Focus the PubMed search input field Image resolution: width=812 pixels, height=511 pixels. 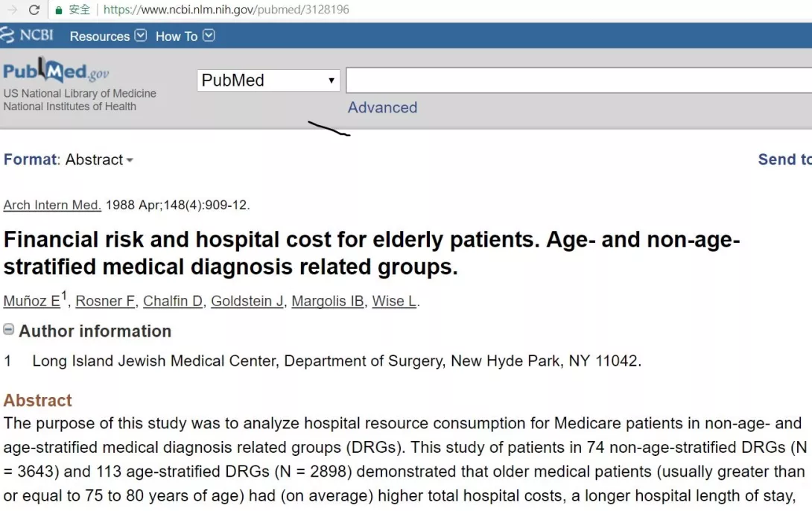(579, 80)
